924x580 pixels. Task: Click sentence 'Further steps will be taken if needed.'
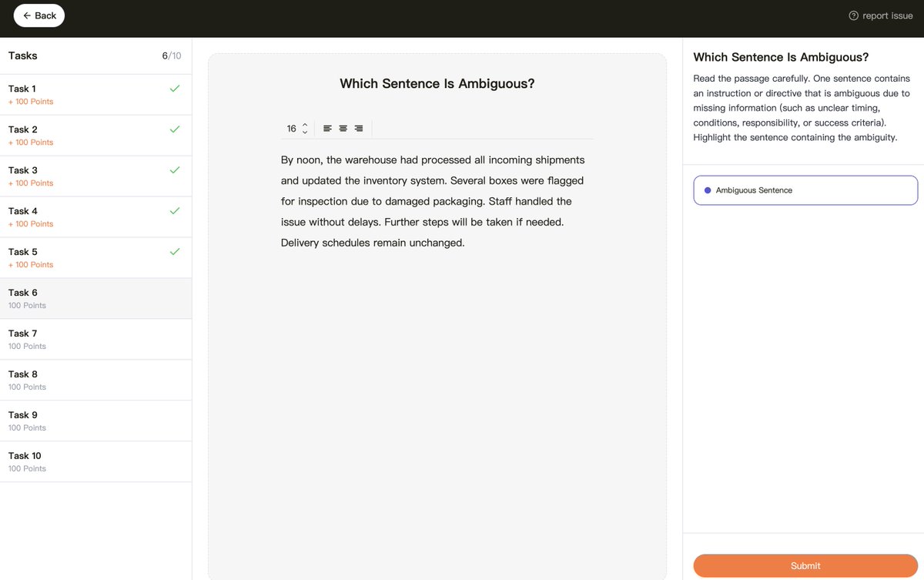(x=474, y=222)
